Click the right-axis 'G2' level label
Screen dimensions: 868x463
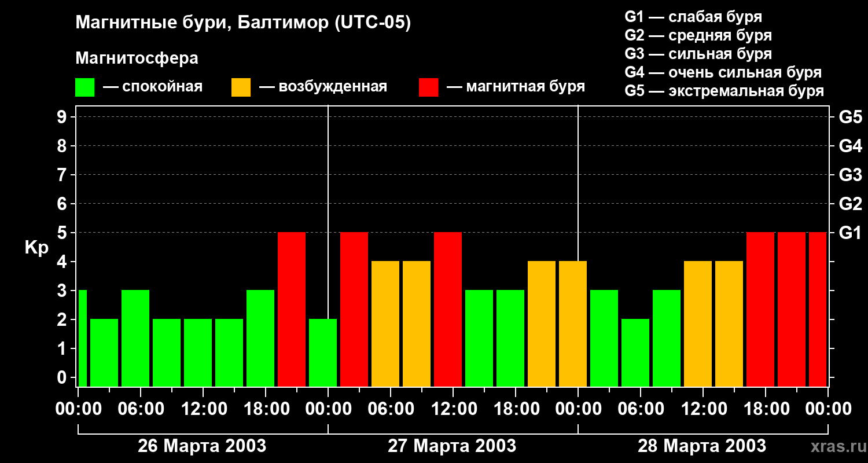tap(850, 204)
